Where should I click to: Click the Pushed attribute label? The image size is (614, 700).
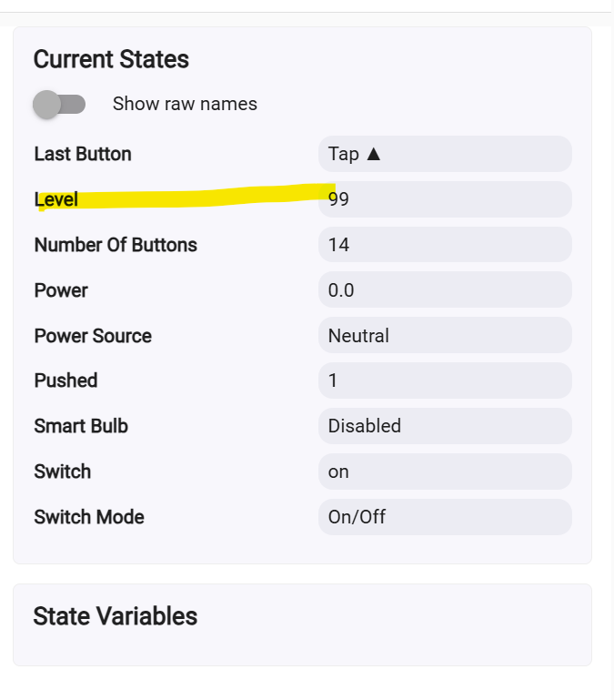[x=65, y=380]
